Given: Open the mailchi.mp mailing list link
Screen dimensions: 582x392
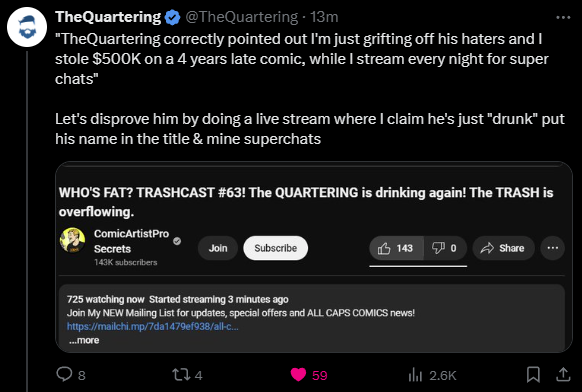Looking at the screenshot, I should pos(153,327).
